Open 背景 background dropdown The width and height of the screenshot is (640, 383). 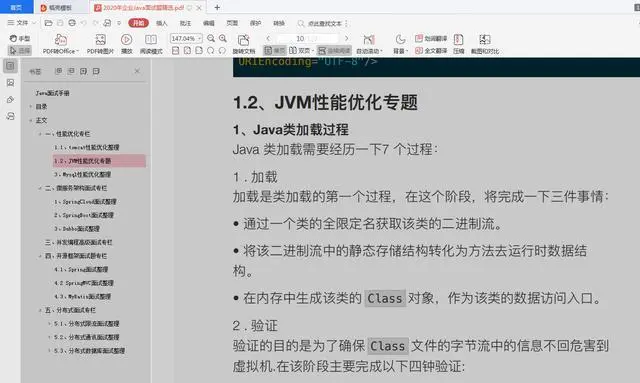(400, 44)
